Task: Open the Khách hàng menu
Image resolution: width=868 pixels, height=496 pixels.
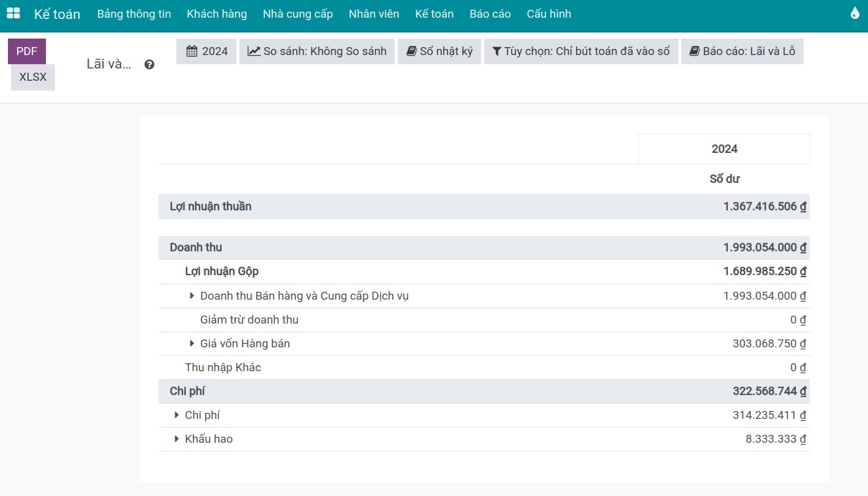Action: click(217, 13)
